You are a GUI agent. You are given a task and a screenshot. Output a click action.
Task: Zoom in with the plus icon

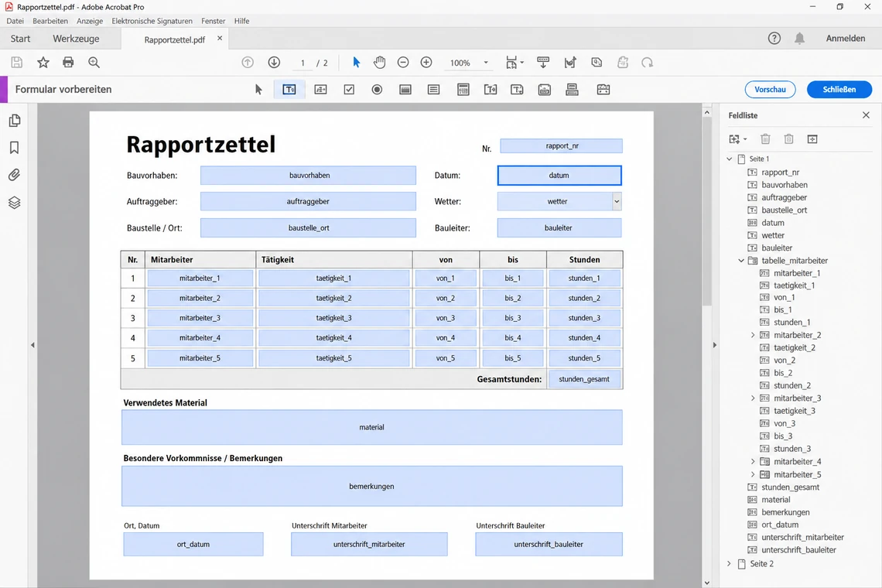tap(426, 63)
